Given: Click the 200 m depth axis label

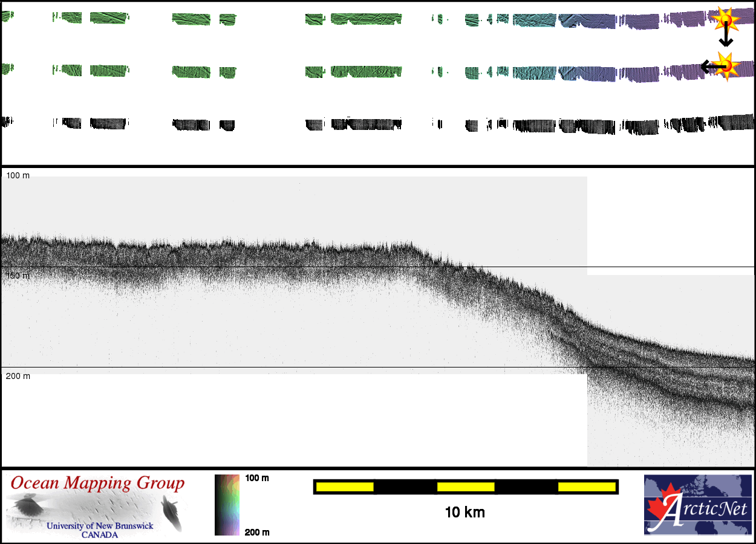Looking at the screenshot, I should tap(18, 376).
